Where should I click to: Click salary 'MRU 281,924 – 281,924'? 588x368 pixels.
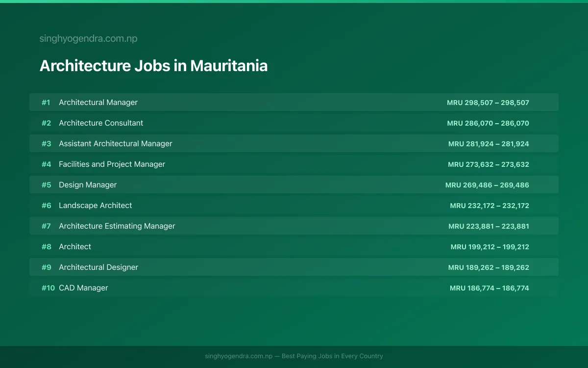coord(489,144)
